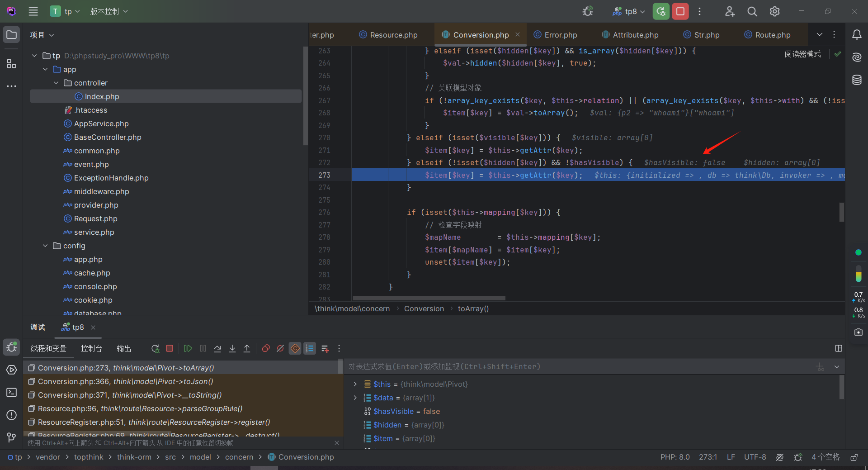
Task: Switch to 控制台 console tab
Action: [91, 348]
